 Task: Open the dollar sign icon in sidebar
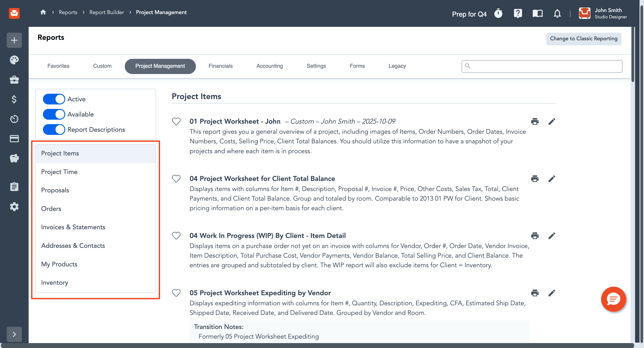coord(14,99)
